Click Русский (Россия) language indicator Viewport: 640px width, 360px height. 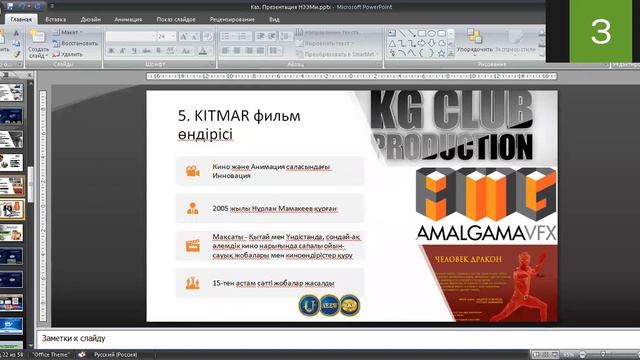tap(116, 354)
